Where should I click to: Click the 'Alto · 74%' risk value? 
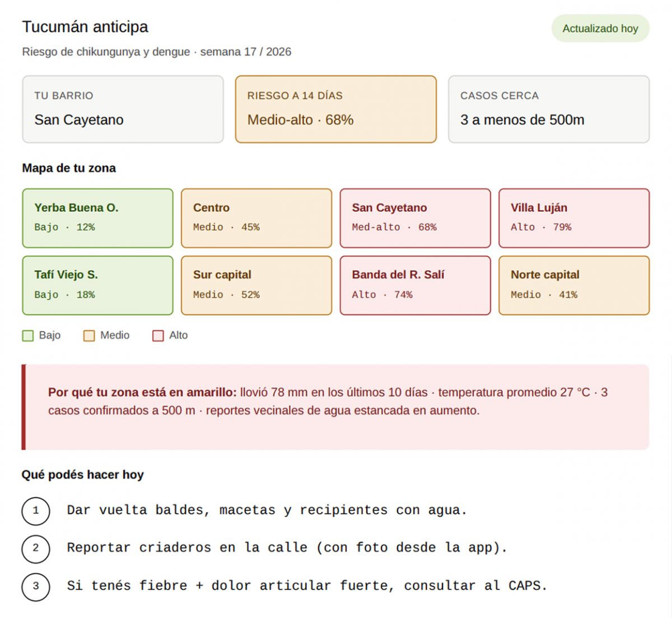point(382,295)
